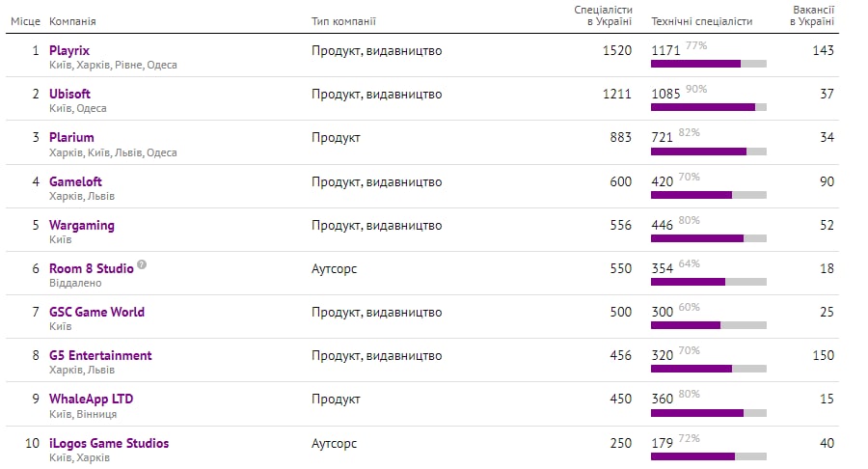Image resolution: width=868 pixels, height=469 pixels.
Task: Click the G5 Entertainment link
Action: point(100,355)
